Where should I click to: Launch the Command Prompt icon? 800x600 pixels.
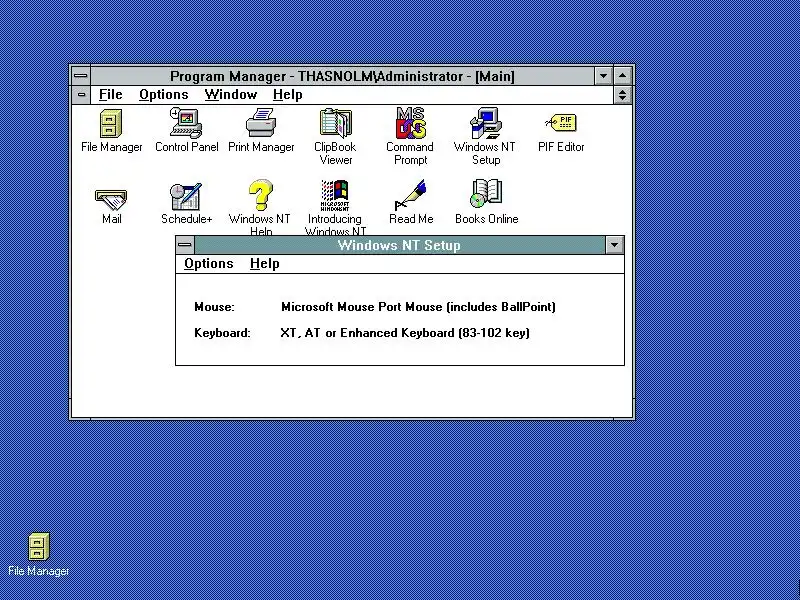point(410,123)
